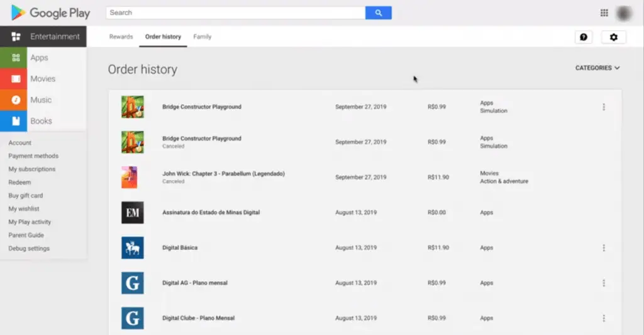Switch to the Rewards tab
The height and width of the screenshot is (335, 644).
121,37
